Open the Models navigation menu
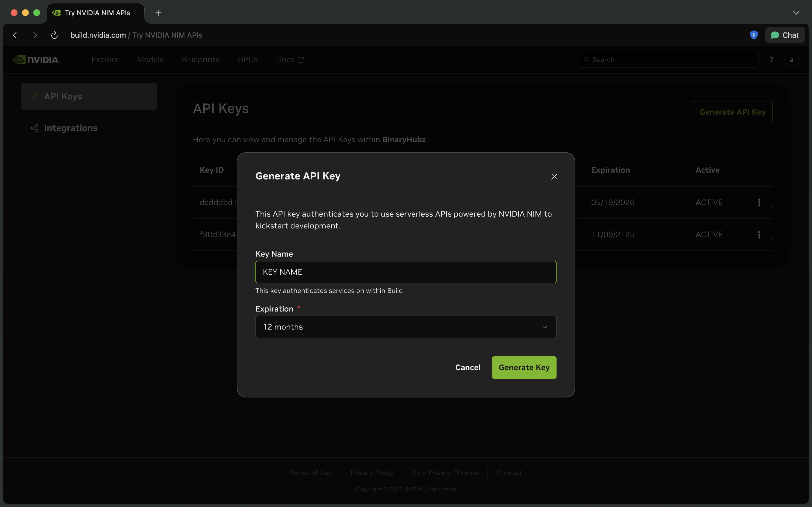 [x=150, y=59]
